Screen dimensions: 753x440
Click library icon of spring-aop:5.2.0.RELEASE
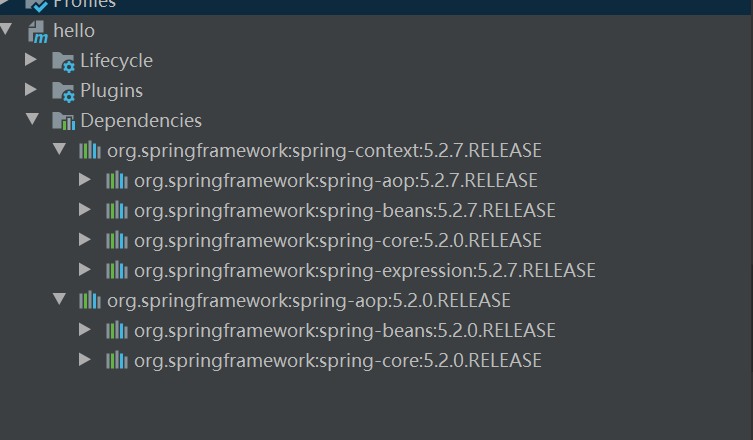(x=90, y=301)
